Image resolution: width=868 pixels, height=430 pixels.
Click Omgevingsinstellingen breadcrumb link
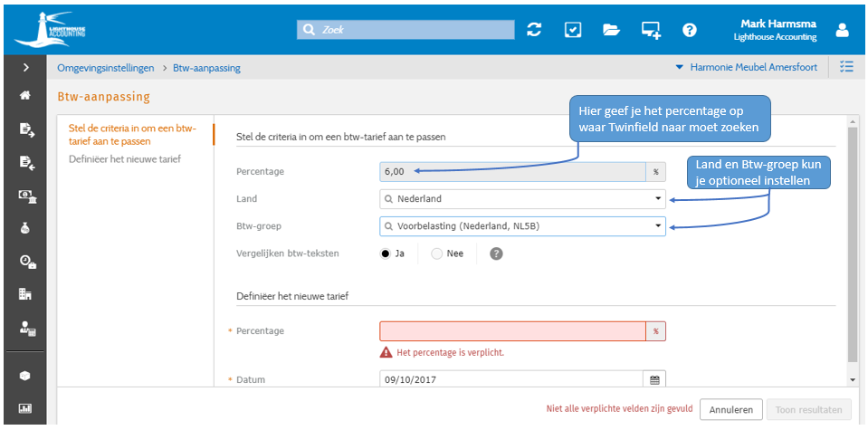click(x=105, y=67)
